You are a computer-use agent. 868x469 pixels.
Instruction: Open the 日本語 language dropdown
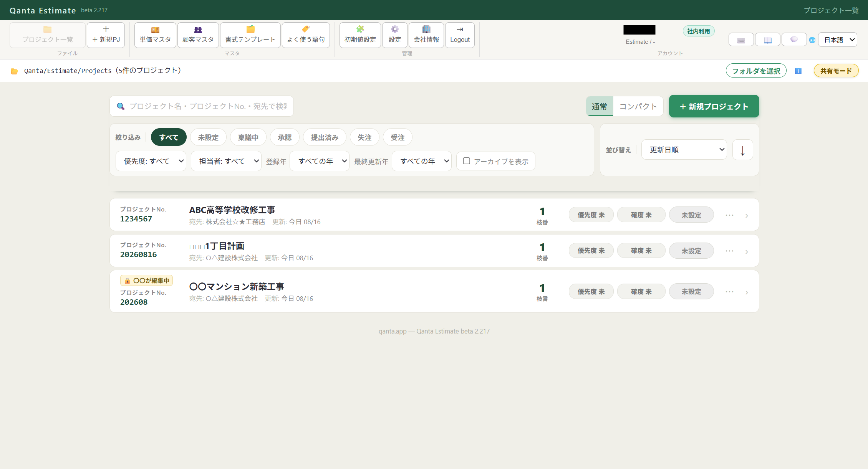(x=838, y=40)
